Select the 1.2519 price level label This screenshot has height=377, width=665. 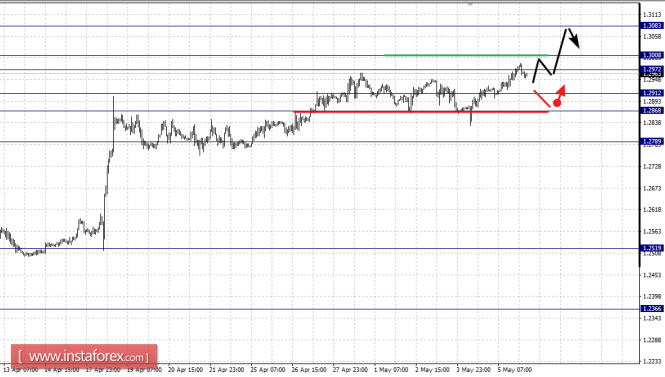coord(652,249)
